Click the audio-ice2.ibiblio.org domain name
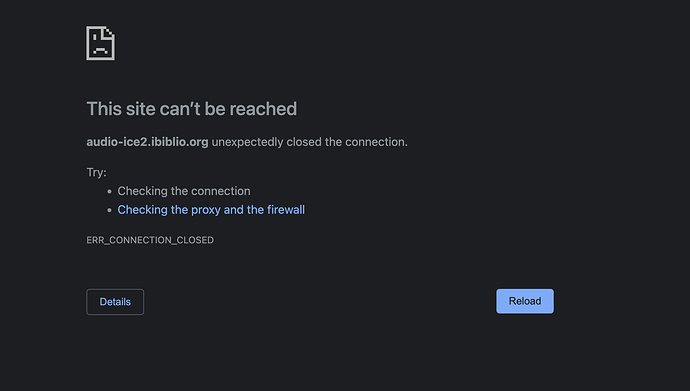 [147, 142]
